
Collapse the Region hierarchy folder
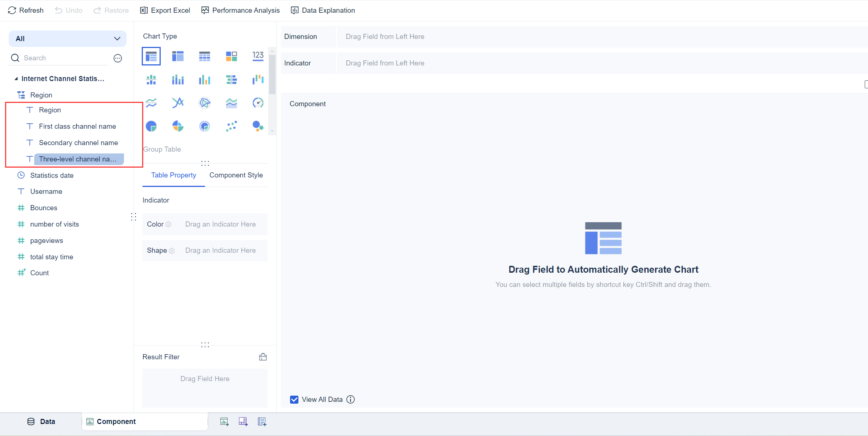tap(21, 95)
